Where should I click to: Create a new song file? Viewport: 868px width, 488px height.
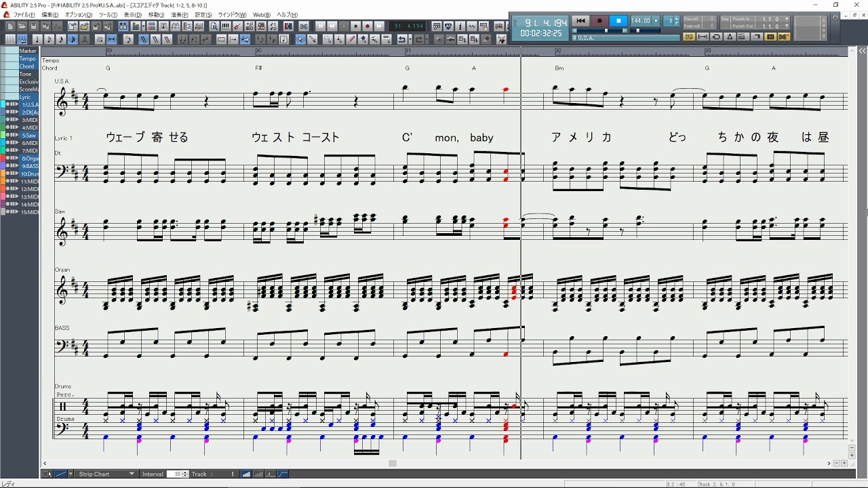(11, 26)
